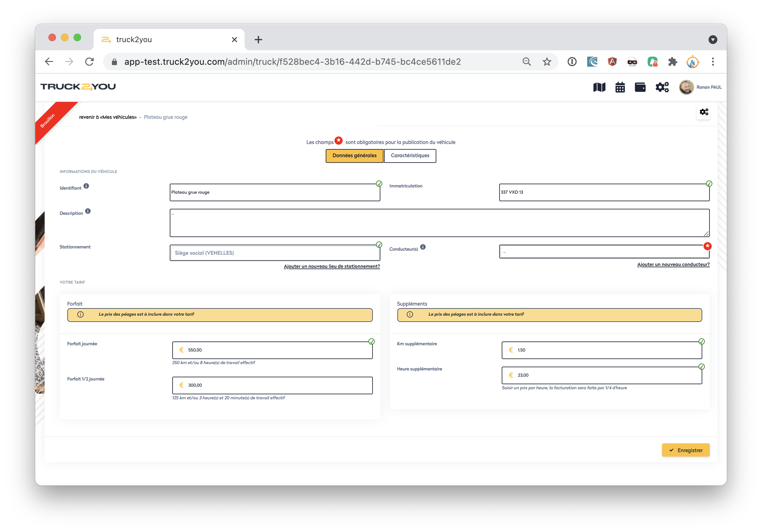The height and width of the screenshot is (532, 762).
Task: Open the settings gears icon in header
Action: 662,87
